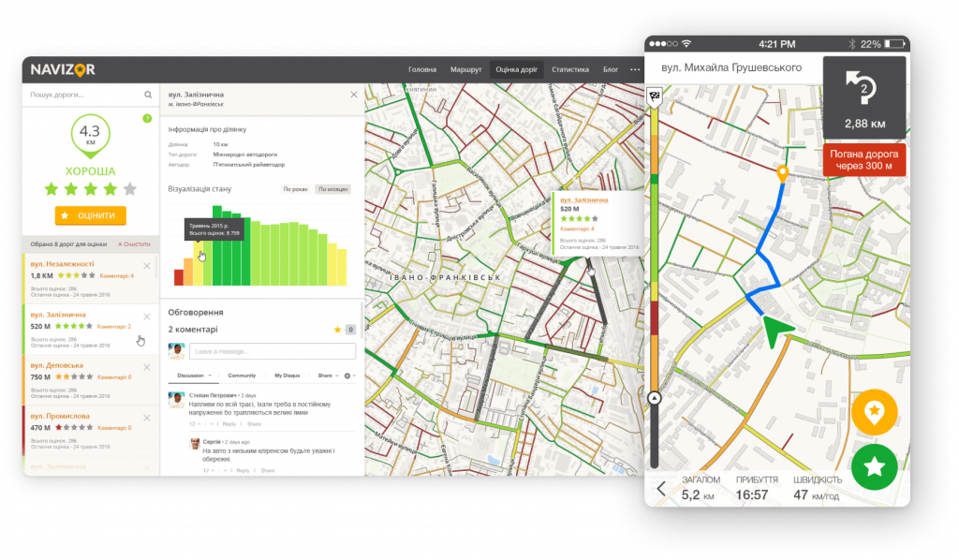The width and height of the screenshot is (959, 560).
Task: Open the three-dots more menu in the navbar
Action: coord(635,70)
